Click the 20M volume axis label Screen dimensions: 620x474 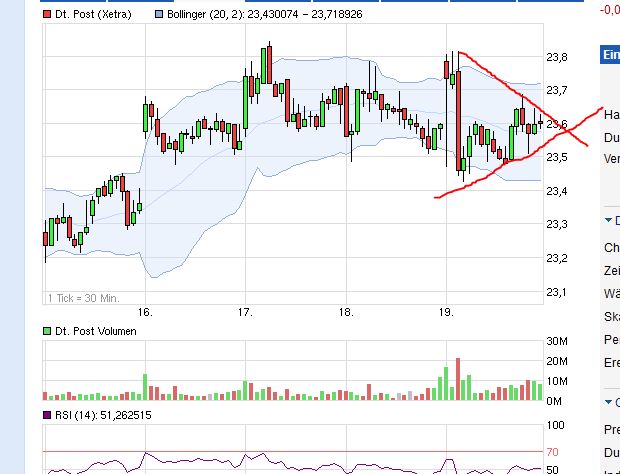click(x=557, y=361)
